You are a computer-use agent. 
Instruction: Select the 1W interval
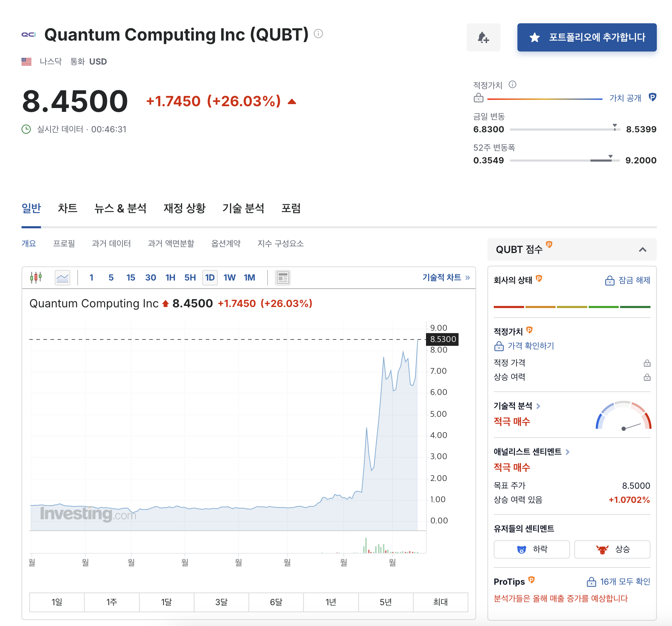coord(229,278)
